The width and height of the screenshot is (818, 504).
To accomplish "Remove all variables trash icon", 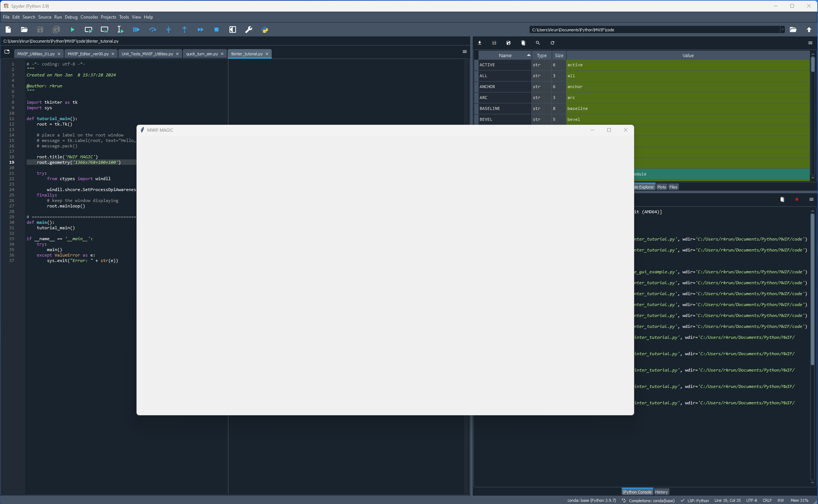I will (523, 43).
